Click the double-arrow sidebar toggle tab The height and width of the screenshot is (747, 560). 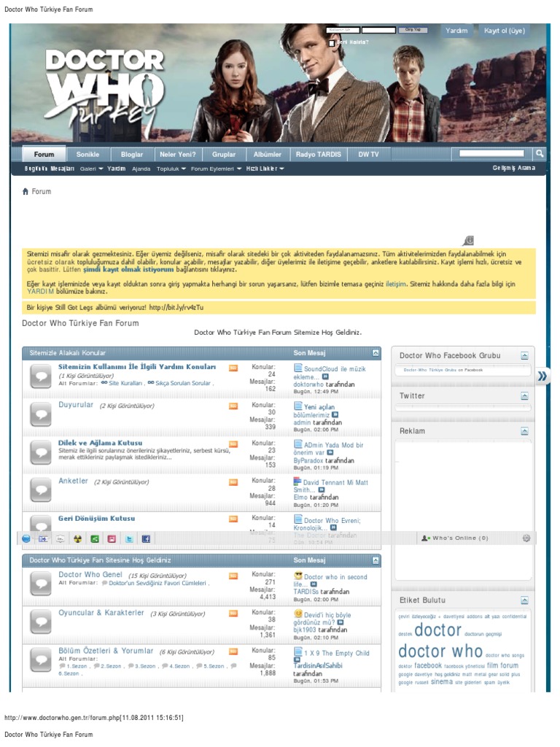(x=542, y=376)
